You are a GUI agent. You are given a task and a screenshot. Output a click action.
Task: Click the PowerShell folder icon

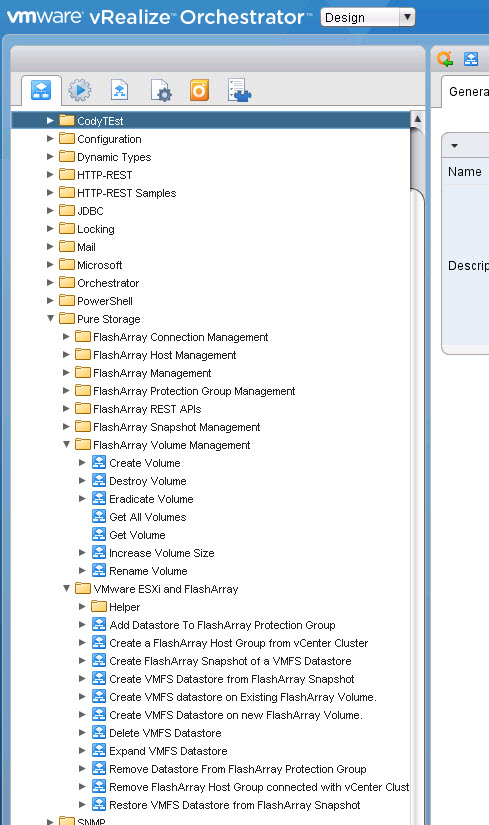click(x=67, y=300)
